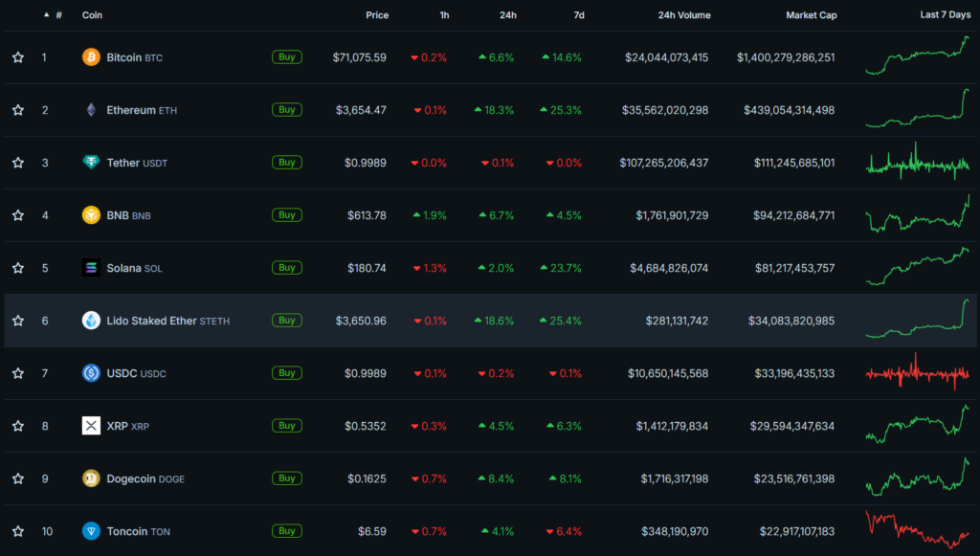Click the Dogecoin DOGE logo
Screen dimensions: 980x556
pyautogui.click(x=91, y=478)
